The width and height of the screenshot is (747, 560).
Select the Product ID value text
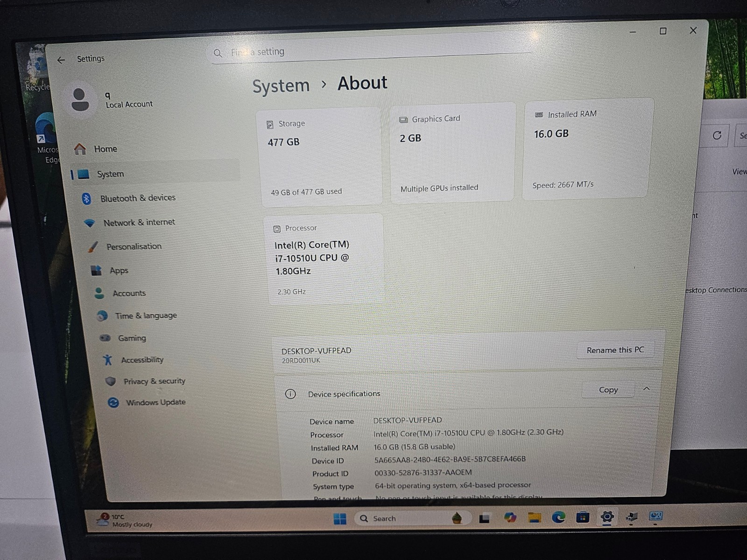(423, 473)
